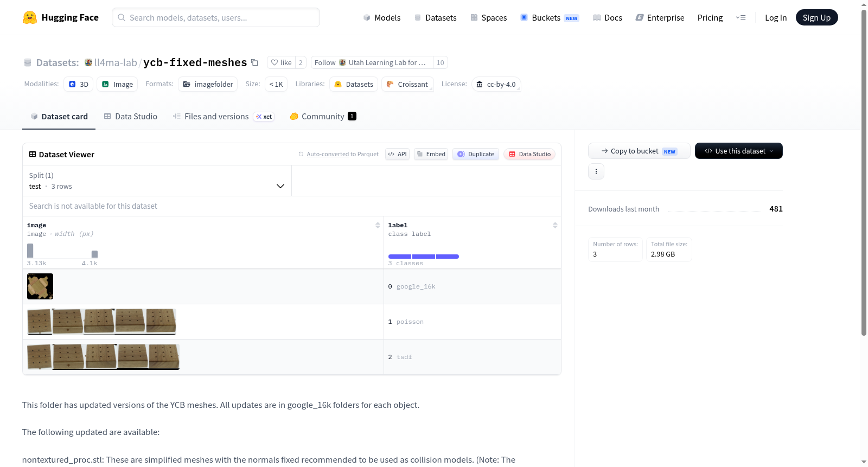Click the Log In link

tap(776, 17)
